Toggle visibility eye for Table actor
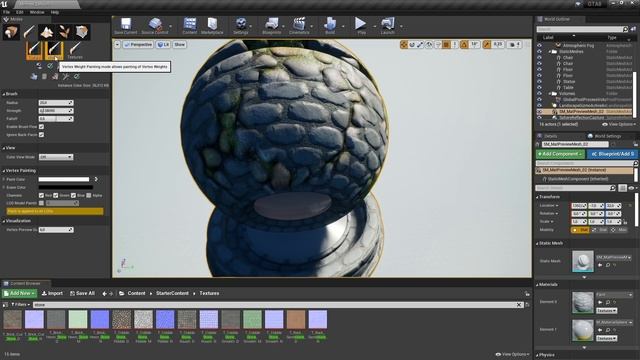640x360 pixels. (x=539, y=87)
